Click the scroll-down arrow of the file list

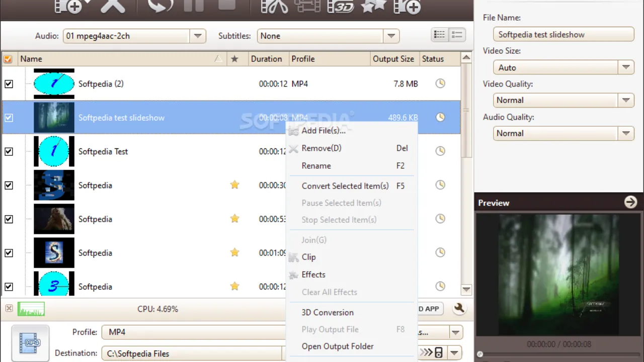[x=466, y=289]
